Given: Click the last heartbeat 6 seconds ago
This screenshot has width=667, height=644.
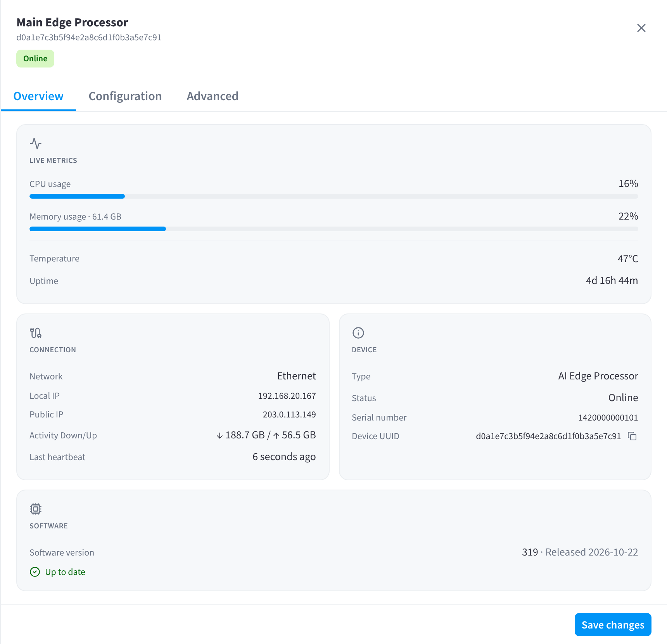Looking at the screenshot, I should click(284, 457).
